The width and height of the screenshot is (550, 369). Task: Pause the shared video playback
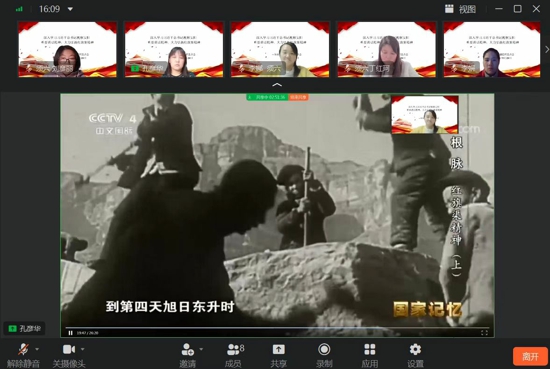(x=71, y=333)
